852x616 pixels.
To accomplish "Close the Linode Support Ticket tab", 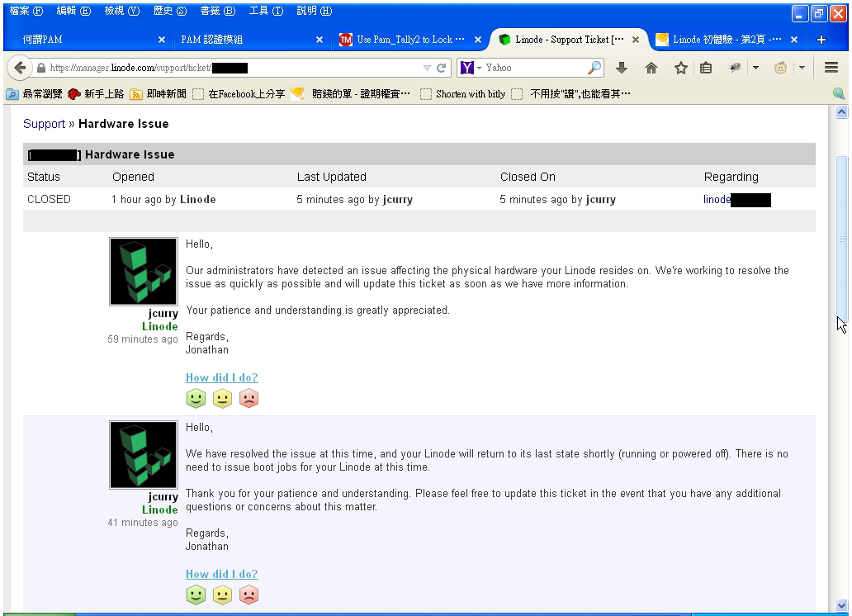I will [x=636, y=40].
